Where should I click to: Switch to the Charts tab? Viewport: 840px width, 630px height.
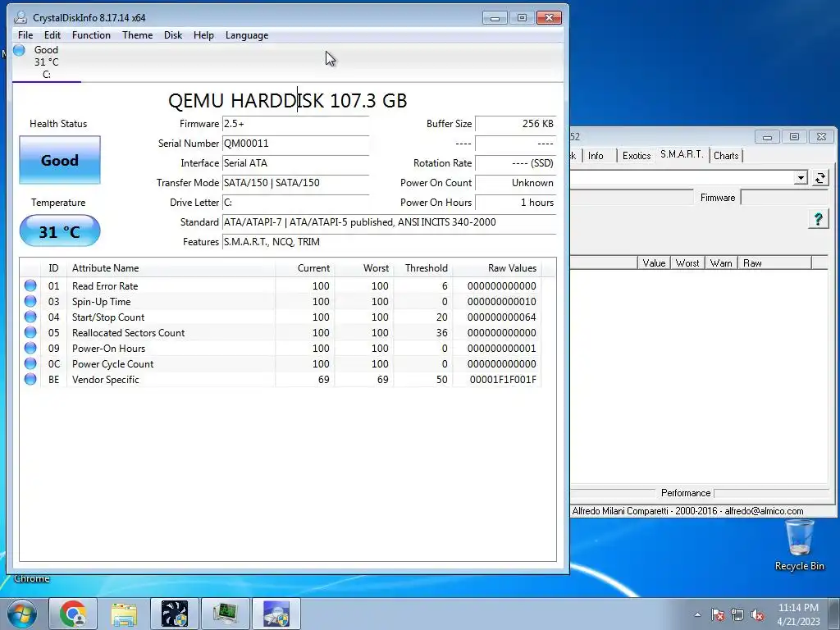pos(726,156)
